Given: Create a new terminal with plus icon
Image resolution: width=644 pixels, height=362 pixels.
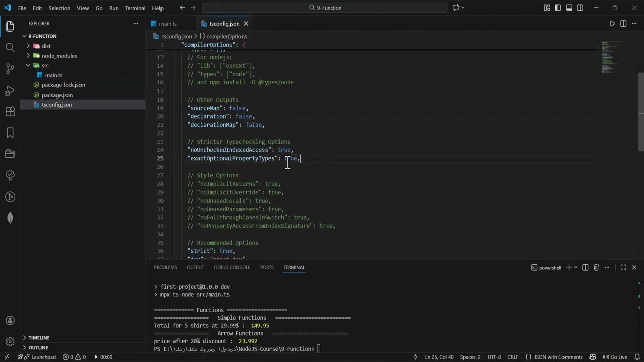Looking at the screenshot, I should coord(569,268).
